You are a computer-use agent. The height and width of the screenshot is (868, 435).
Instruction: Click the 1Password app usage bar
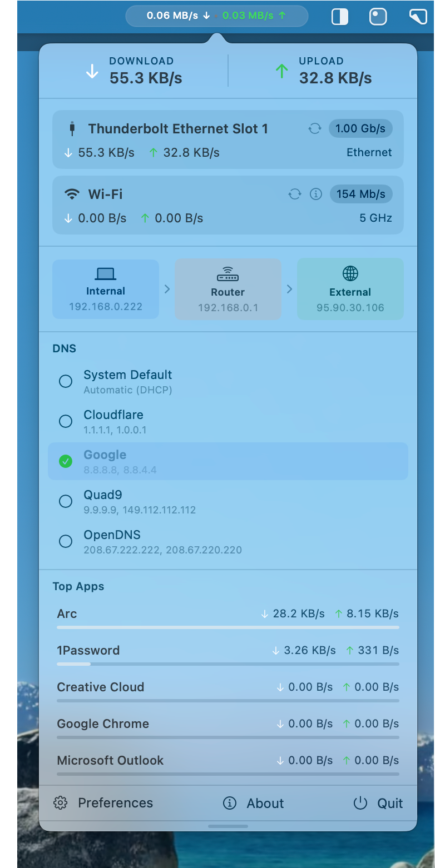point(228,664)
